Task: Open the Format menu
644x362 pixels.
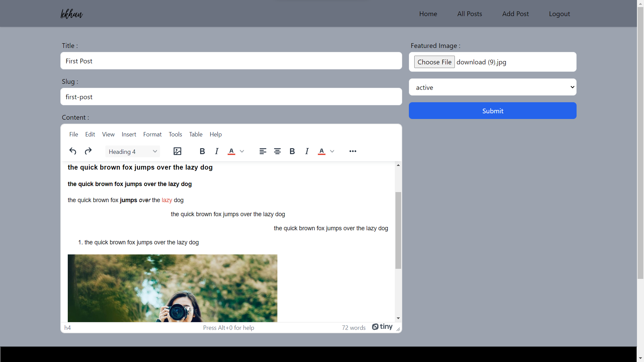Action: (x=152, y=134)
